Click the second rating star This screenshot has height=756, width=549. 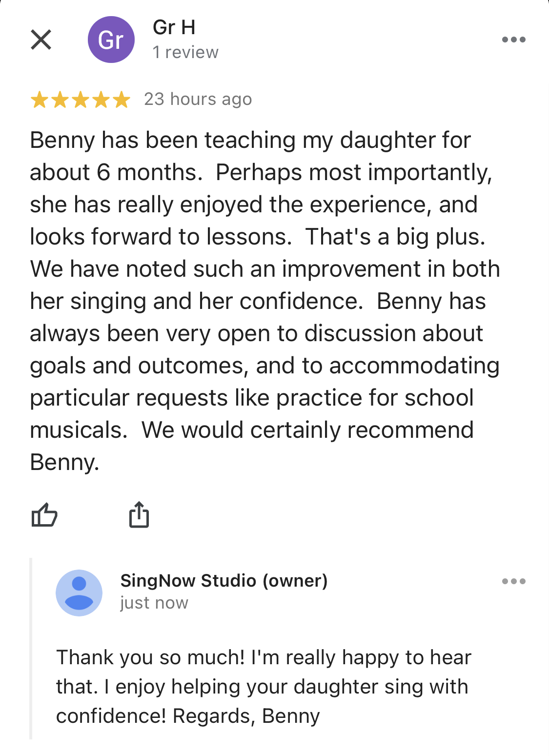pyautogui.click(x=60, y=100)
